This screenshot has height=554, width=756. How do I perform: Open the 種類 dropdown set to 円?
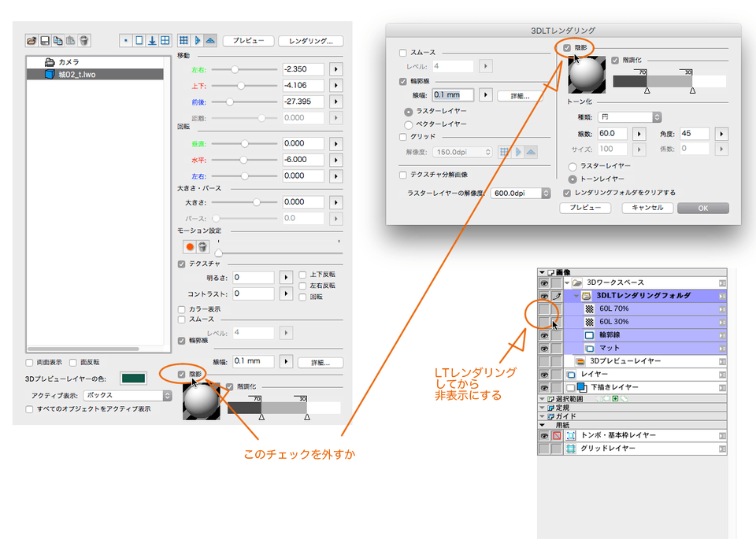[629, 117]
